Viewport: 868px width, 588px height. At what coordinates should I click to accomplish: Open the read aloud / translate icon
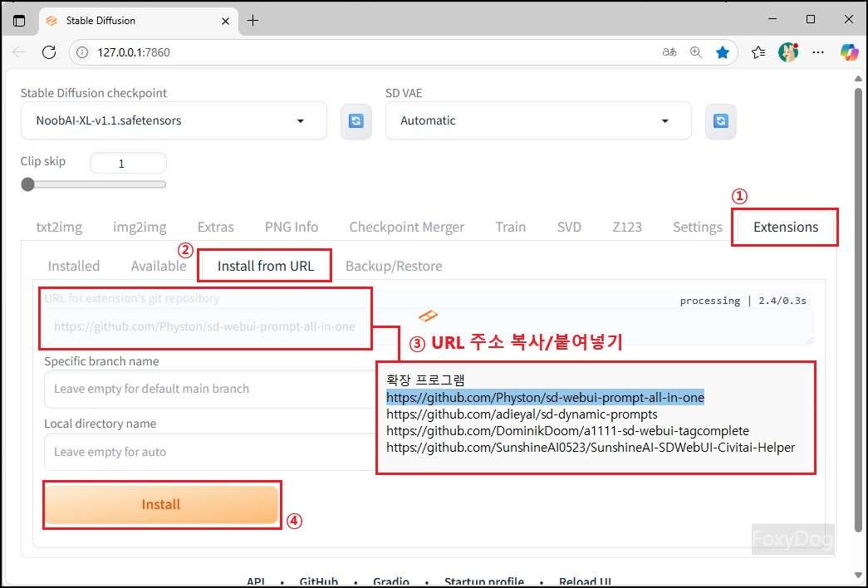coord(669,52)
